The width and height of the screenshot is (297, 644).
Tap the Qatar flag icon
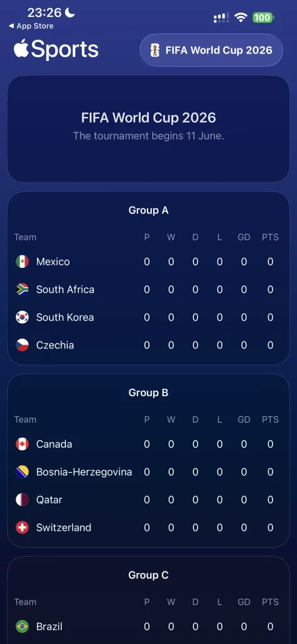(x=22, y=499)
